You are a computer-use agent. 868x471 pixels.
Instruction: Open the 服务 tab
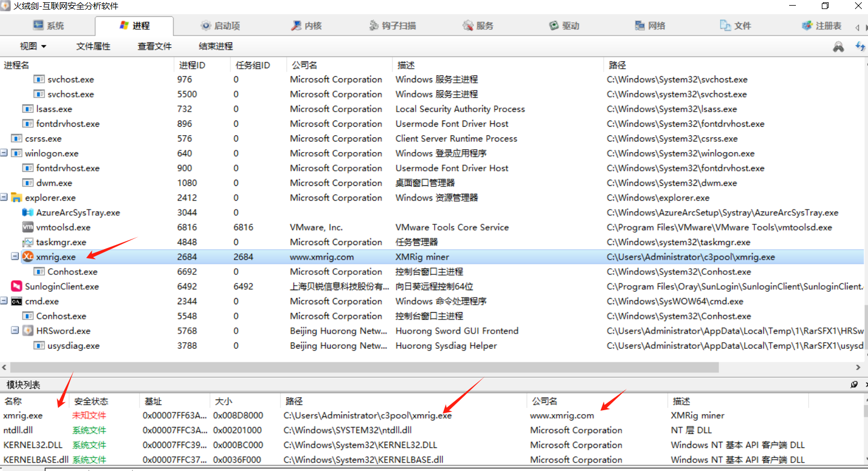pos(478,25)
